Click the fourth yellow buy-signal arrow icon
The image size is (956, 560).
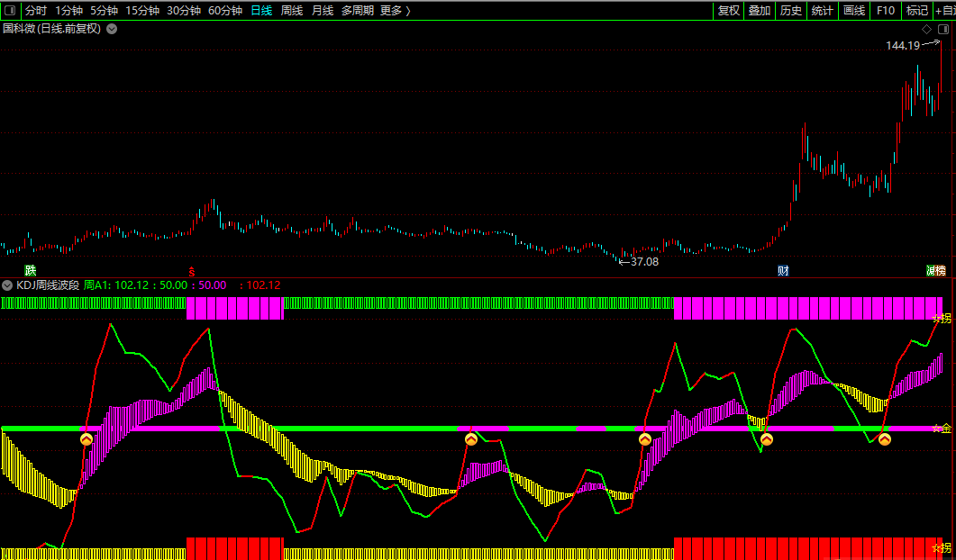[x=767, y=439]
